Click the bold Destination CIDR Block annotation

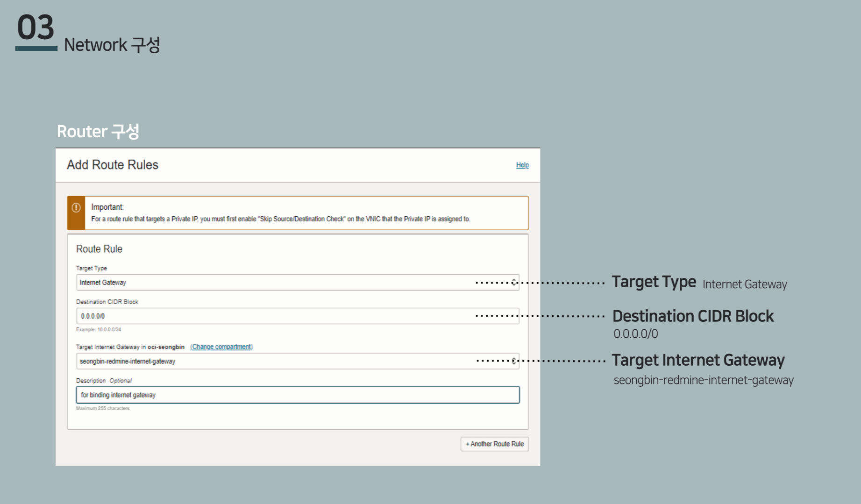(693, 316)
